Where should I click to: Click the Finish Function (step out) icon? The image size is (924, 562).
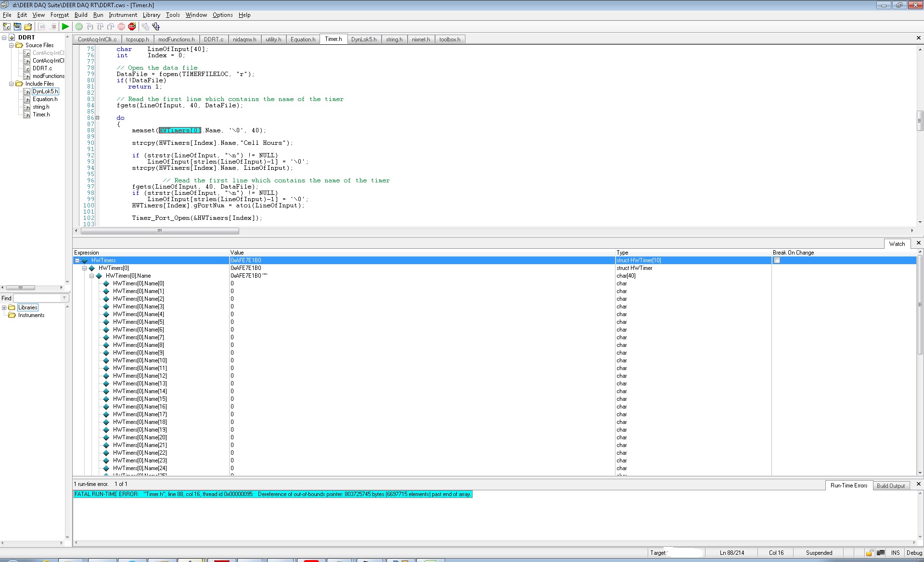110,26
